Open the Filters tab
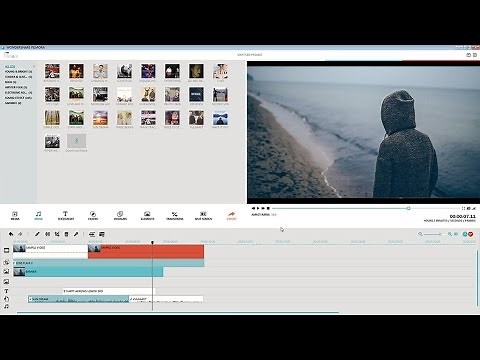480x360 pixels. click(x=93, y=215)
